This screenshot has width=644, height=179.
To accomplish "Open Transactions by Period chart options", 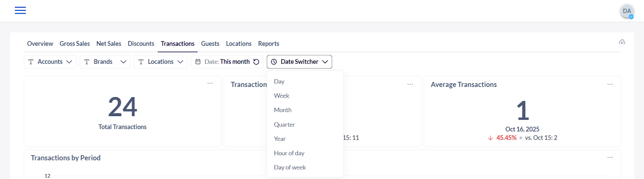I will coord(610,158).
